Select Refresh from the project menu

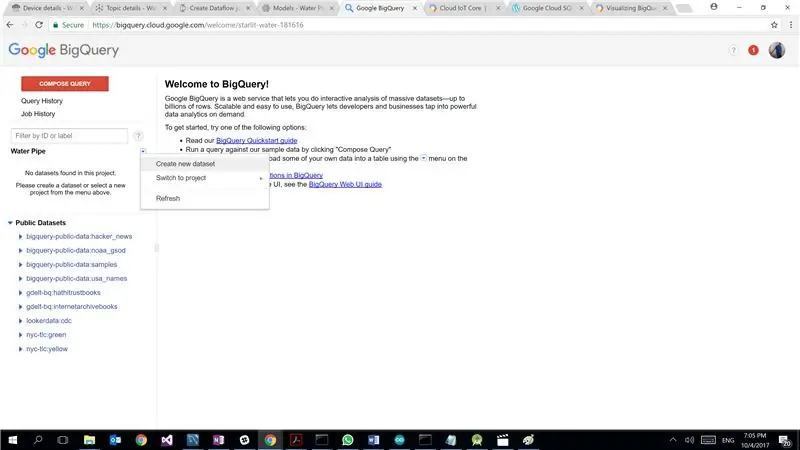click(205, 198)
